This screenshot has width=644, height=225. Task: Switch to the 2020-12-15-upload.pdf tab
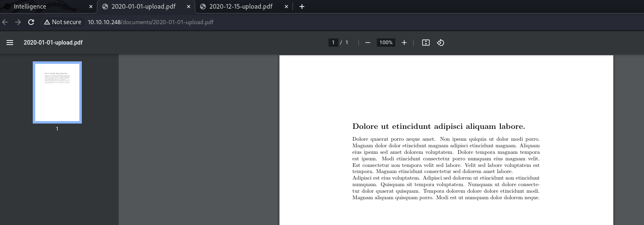point(241,7)
